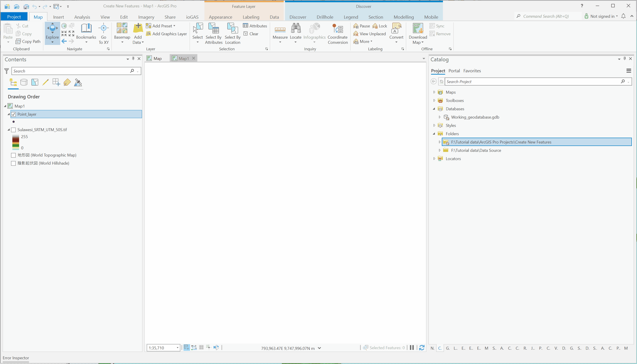Image resolution: width=637 pixels, height=364 pixels.
Task: Enable the Sulawesi_SRTM_UTM_50S.tif layer checkbox
Action: pos(13,130)
